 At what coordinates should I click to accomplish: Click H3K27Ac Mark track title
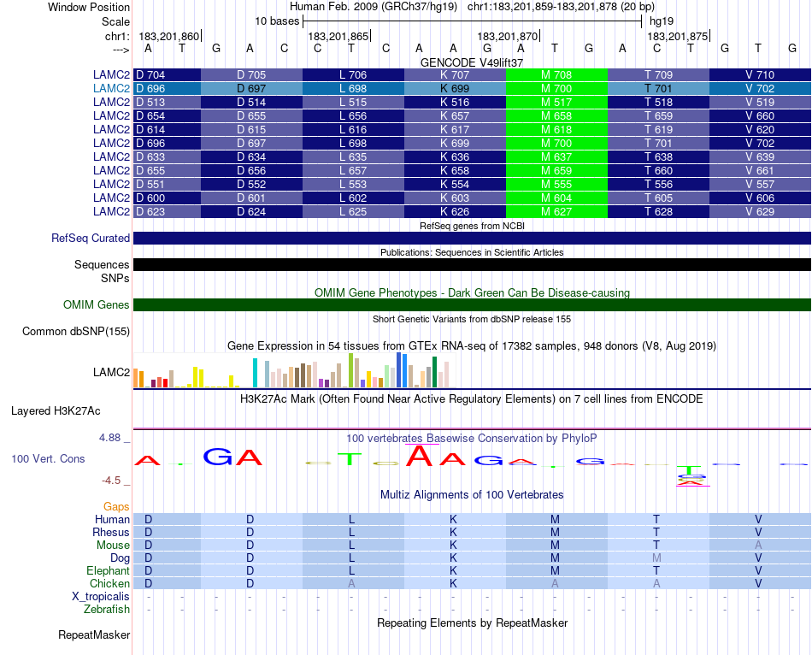tap(472, 399)
